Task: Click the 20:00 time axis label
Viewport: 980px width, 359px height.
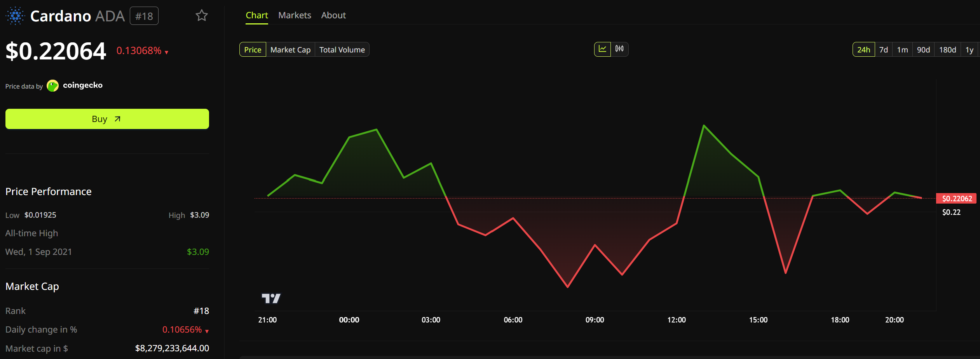Action: pyautogui.click(x=895, y=320)
